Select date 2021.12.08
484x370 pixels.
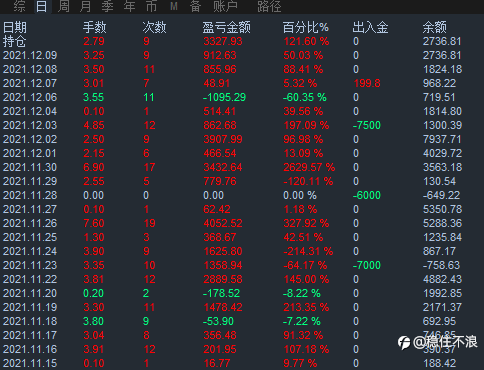coord(30,69)
